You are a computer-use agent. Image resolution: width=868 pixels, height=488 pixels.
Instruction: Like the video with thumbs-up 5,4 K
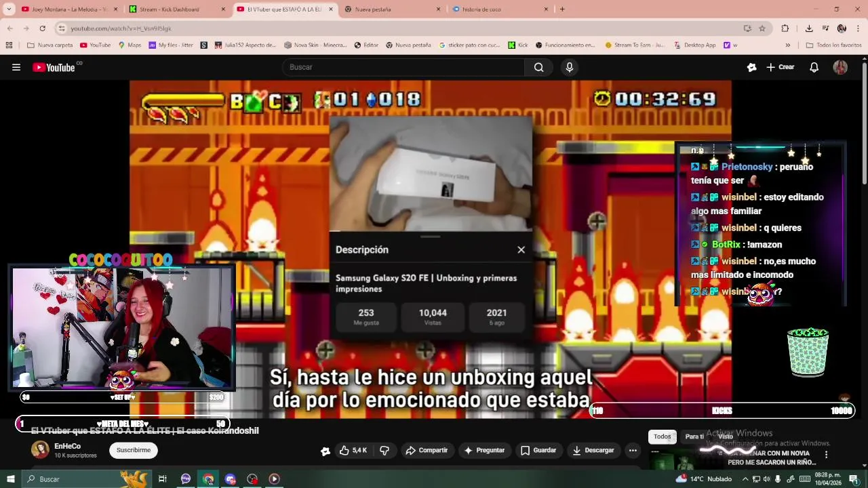pyautogui.click(x=353, y=450)
